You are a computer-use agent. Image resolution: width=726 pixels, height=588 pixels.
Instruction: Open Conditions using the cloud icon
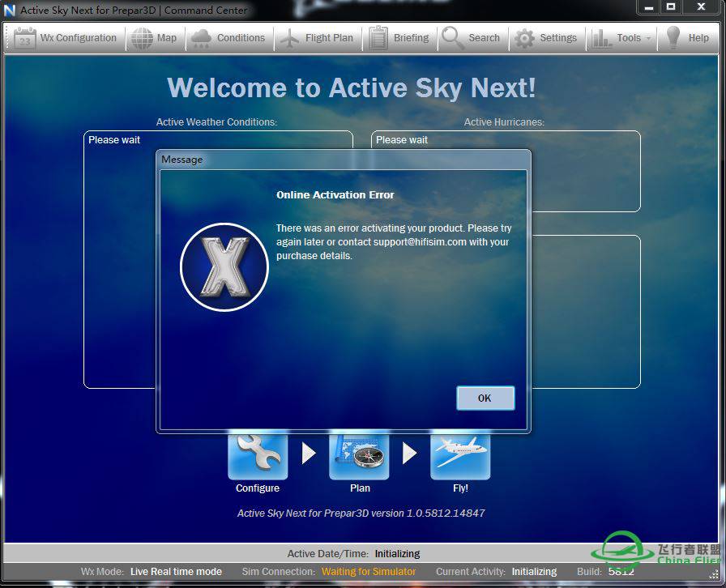click(x=201, y=38)
